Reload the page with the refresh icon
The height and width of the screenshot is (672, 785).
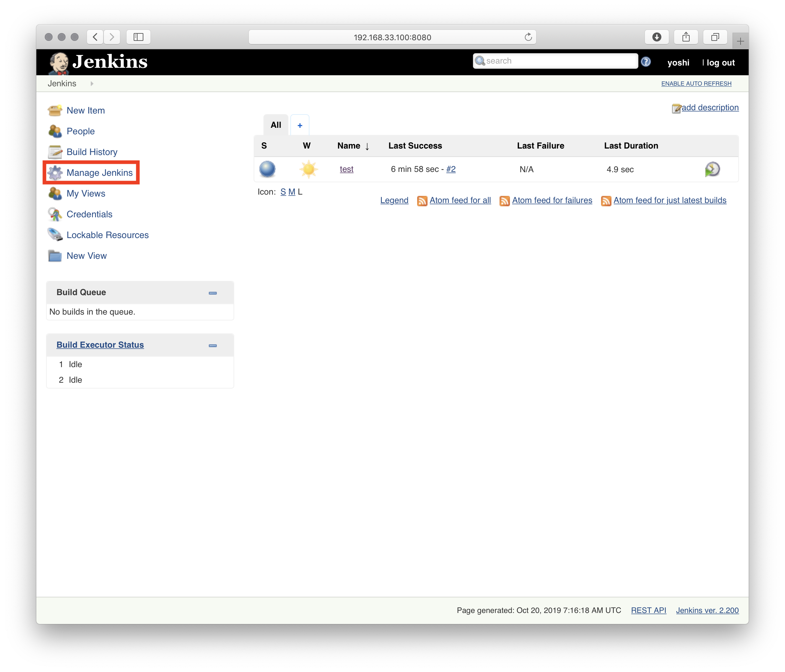tap(528, 37)
